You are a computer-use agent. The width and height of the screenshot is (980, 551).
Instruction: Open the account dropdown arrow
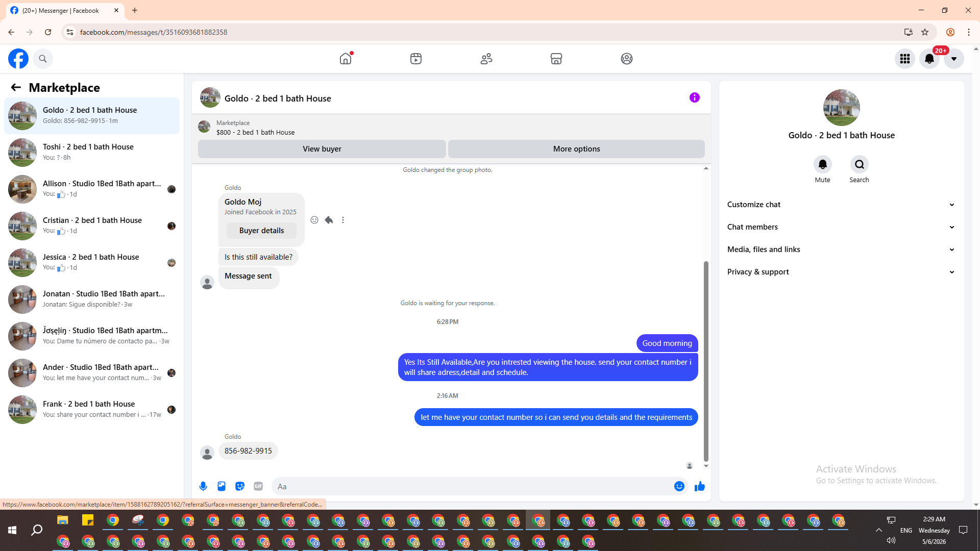pyautogui.click(x=954, y=59)
